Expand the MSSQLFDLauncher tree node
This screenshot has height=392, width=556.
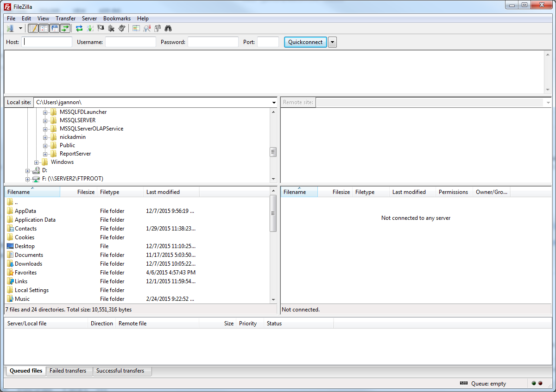tap(45, 112)
